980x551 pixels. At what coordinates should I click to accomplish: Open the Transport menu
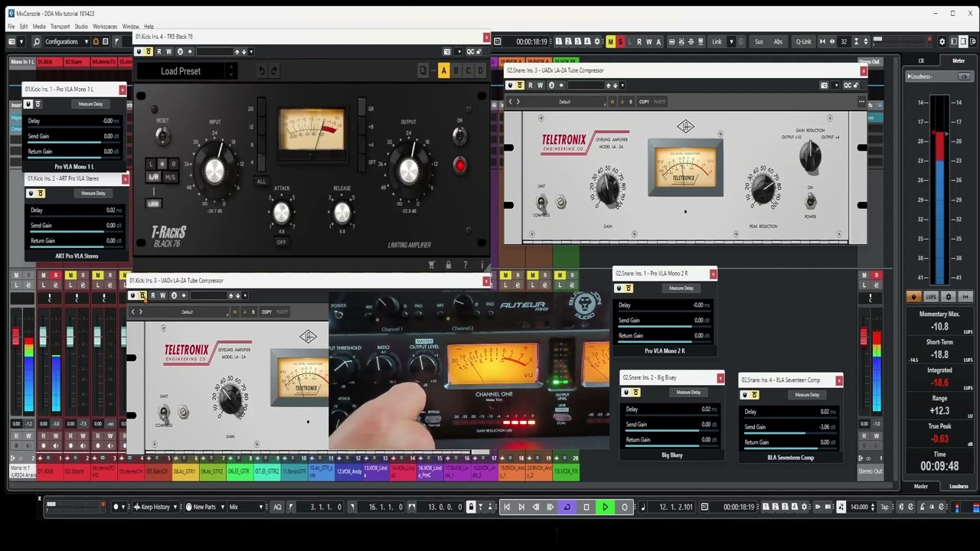coord(60,25)
